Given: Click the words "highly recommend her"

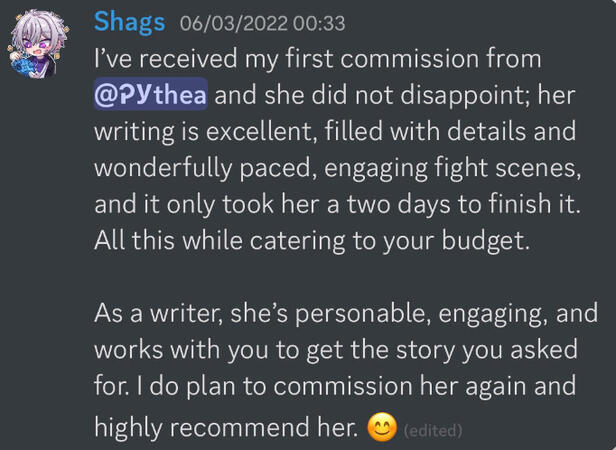Looking at the screenshot, I should click(x=225, y=428).
